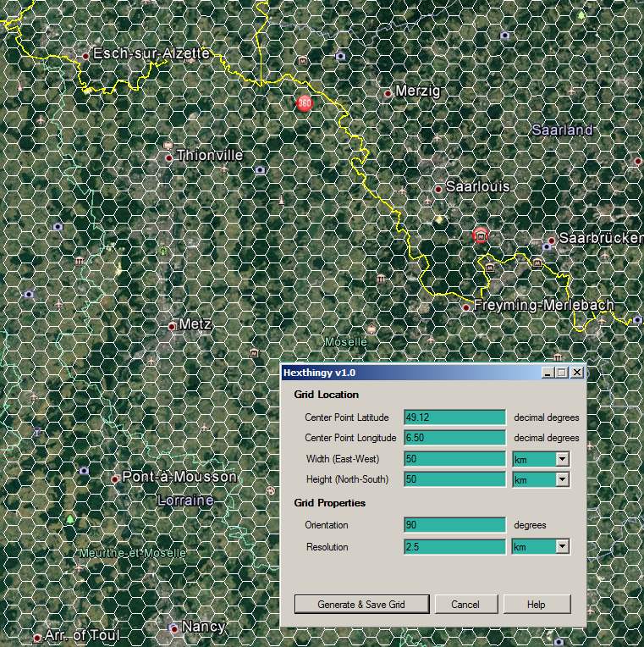
Task: Click the Saarbrücken city label
Action: click(601, 238)
